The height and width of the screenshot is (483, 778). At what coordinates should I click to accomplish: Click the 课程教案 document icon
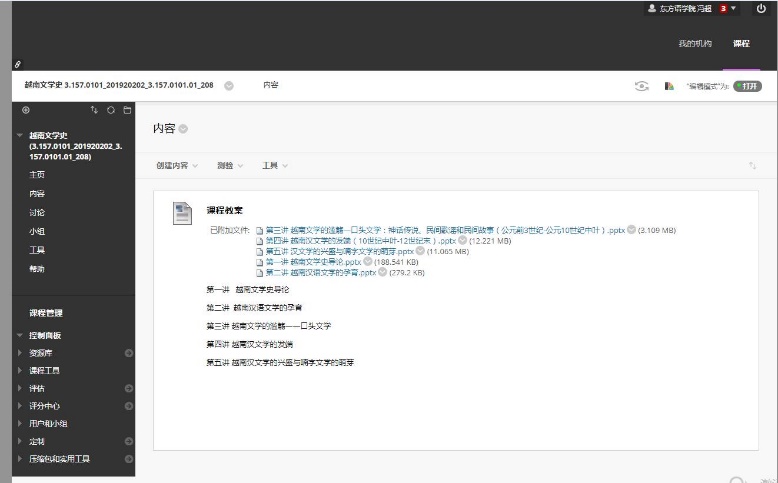click(182, 212)
